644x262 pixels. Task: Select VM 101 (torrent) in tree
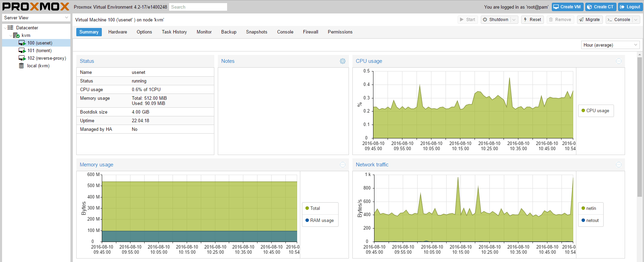tap(39, 51)
